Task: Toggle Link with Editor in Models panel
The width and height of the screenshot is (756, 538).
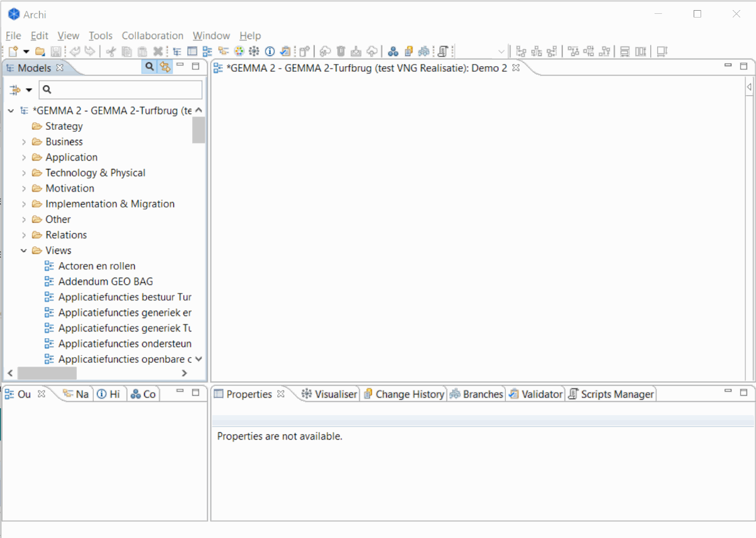Action: click(164, 66)
